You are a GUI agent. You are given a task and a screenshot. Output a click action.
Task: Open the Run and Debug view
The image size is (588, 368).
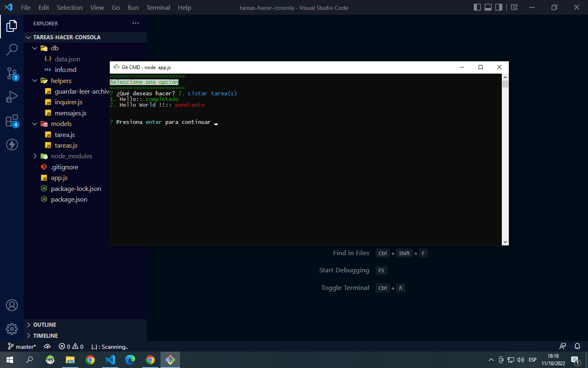click(12, 96)
